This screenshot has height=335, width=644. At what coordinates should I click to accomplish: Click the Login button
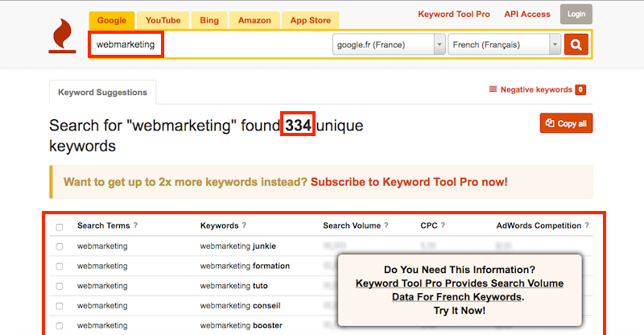(x=576, y=14)
